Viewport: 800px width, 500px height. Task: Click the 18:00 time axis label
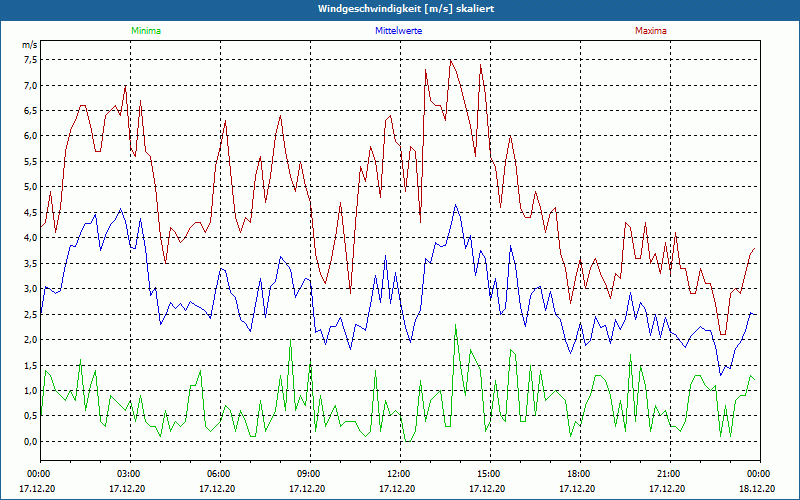coord(580,474)
